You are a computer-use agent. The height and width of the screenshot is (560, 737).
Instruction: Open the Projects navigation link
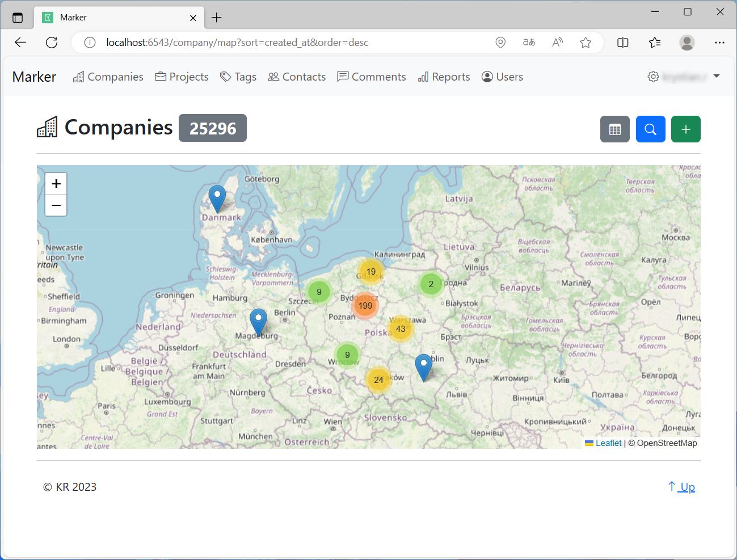tap(182, 77)
